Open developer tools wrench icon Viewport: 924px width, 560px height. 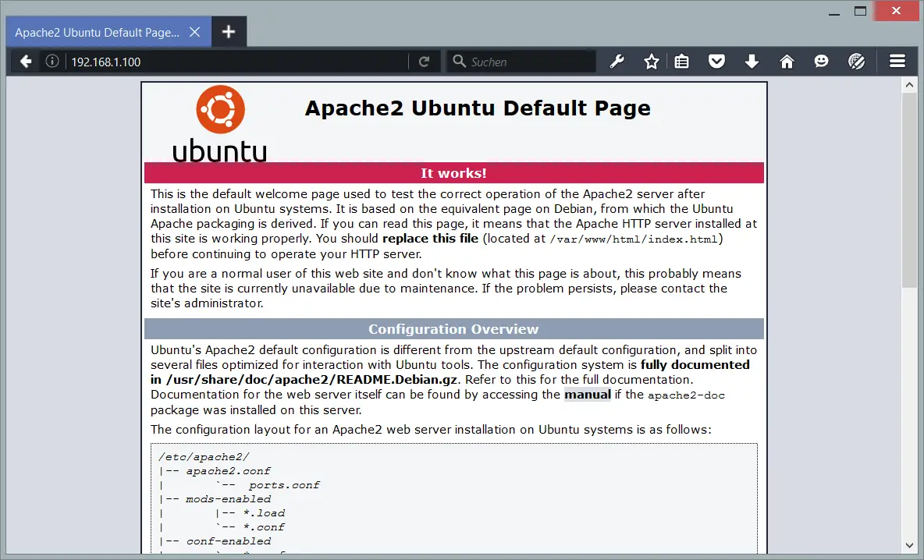tap(617, 62)
